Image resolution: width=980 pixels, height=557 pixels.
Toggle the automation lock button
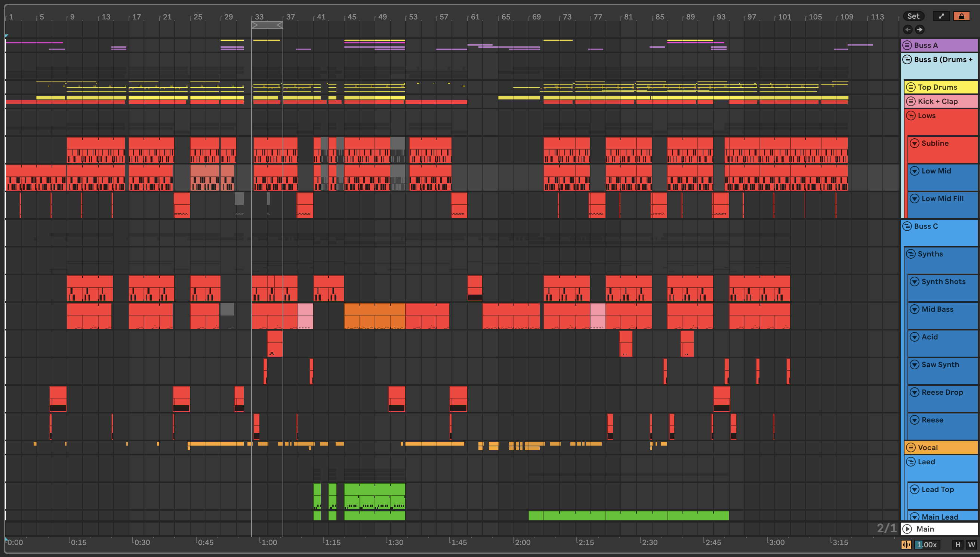tap(961, 16)
